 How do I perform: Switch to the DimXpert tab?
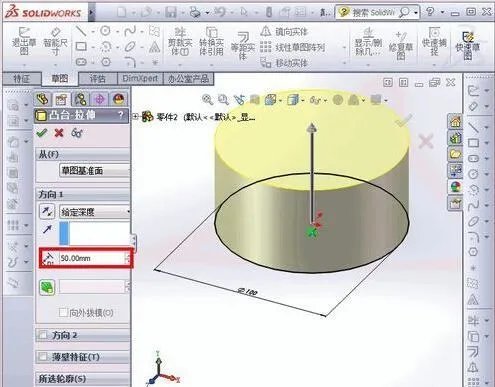pos(140,79)
